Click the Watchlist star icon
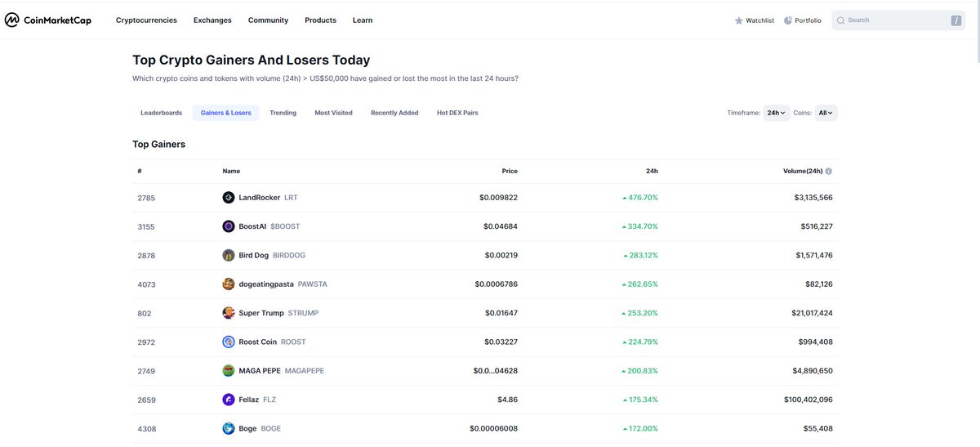Viewport: 980px width, 447px height. coord(738,20)
